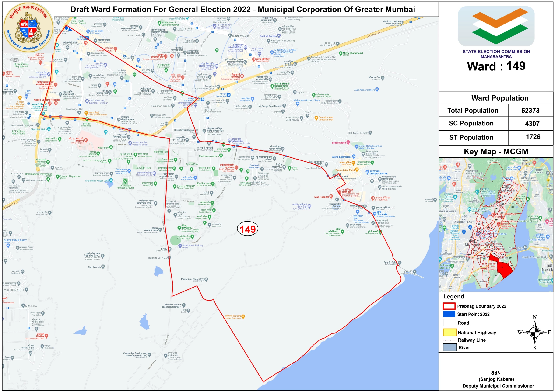The image size is (555, 392).
Task: Click the Key Map MCGM thumbnail
Action: coord(496,225)
